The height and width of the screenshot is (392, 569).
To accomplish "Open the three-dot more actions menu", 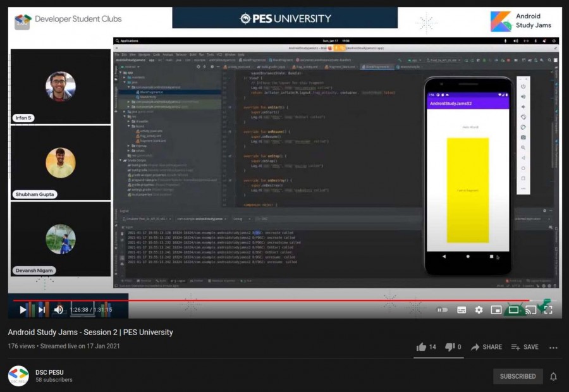I will [554, 347].
